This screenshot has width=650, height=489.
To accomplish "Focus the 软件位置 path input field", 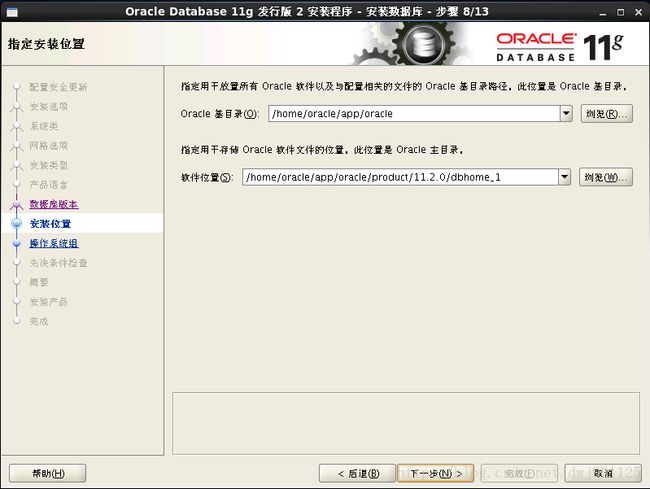I will click(400, 177).
